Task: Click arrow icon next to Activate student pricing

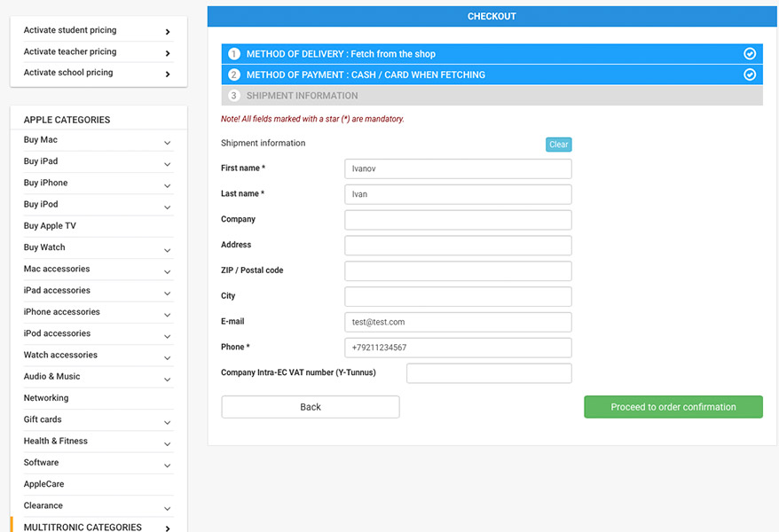Action: point(168,32)
